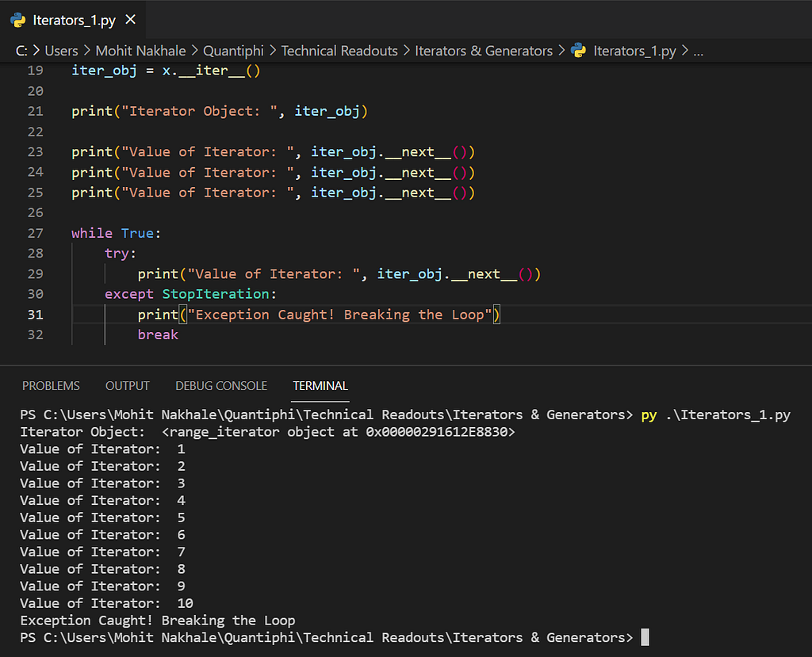Viewport: 812px width, 657px height.
Task: Open the Quantiphi breadcrumb segment
Action: [233, 51]
